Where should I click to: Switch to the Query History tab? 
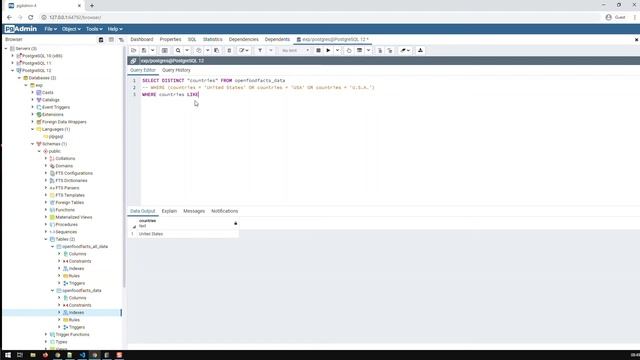176,70
